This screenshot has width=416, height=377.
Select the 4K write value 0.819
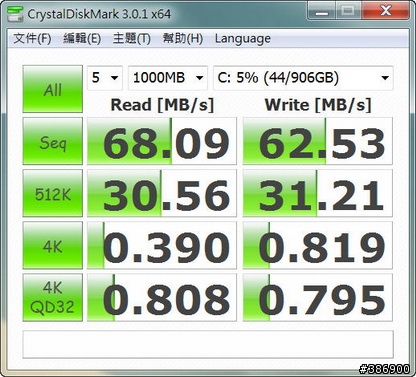coord(318,245)
